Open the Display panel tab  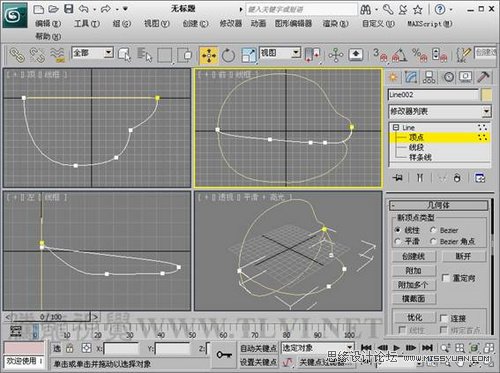point(466,77)
